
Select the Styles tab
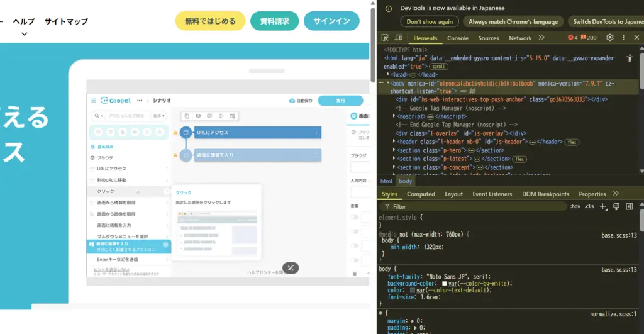click(389, 194)
